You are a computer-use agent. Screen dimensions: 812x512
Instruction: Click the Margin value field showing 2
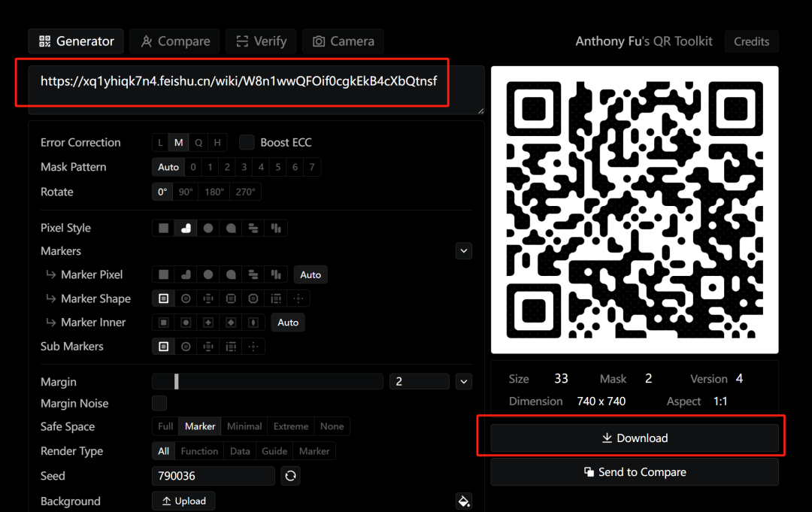tap(419, 381)
